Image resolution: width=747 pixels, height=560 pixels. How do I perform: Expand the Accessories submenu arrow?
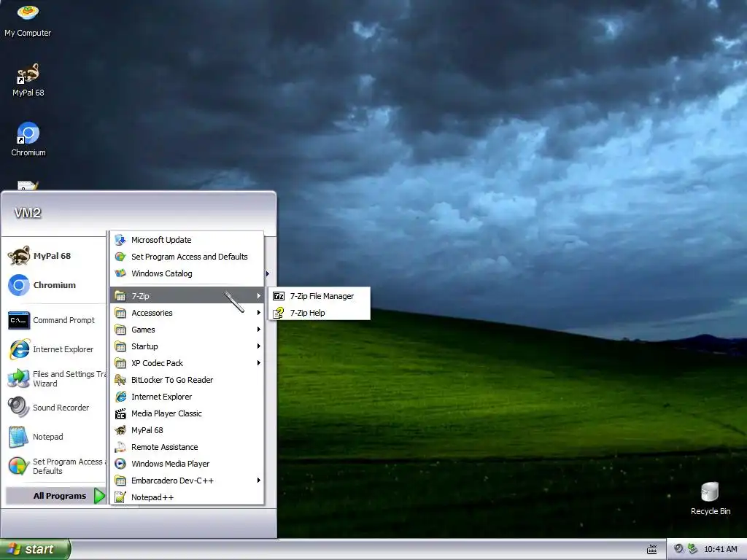(x=259, y=313)
